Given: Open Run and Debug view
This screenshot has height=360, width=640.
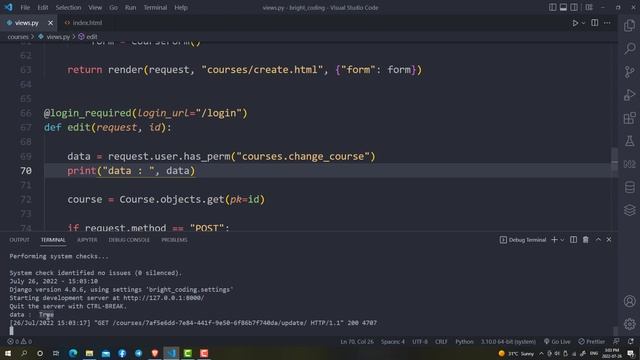Looking at the screenshot, I should pyautogui.click(x=629, y=95).
